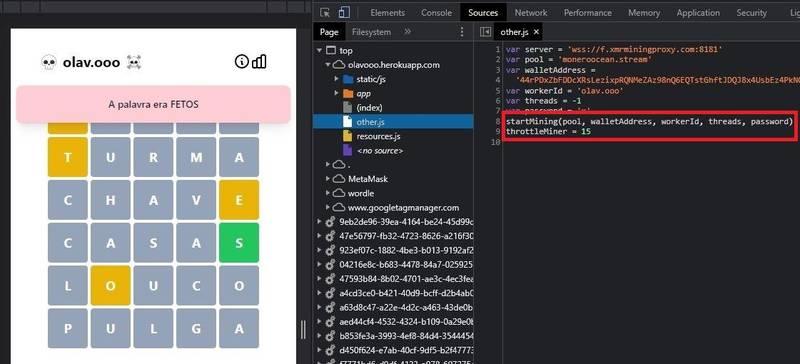
Task: Select the inspect element tool icon
Action: 326,13
